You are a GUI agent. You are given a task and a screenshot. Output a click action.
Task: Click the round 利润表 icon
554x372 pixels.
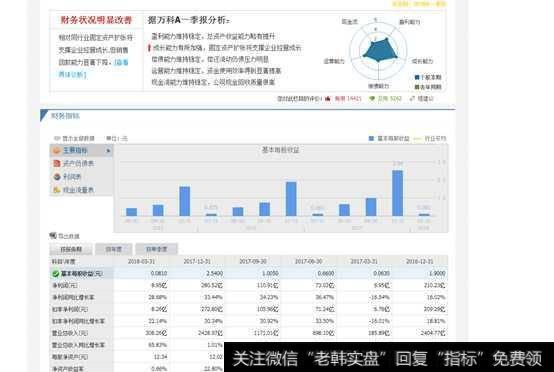(x=57, y=177)
